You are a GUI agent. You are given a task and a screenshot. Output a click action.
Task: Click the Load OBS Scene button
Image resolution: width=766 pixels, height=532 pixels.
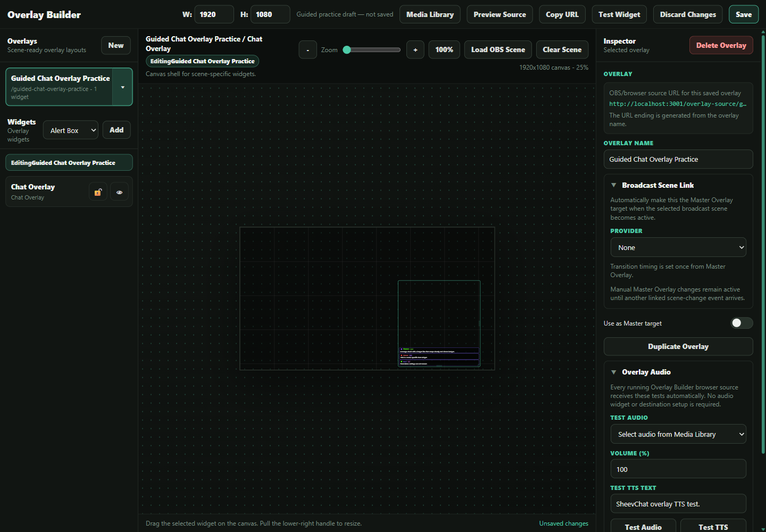pos(498,49)
